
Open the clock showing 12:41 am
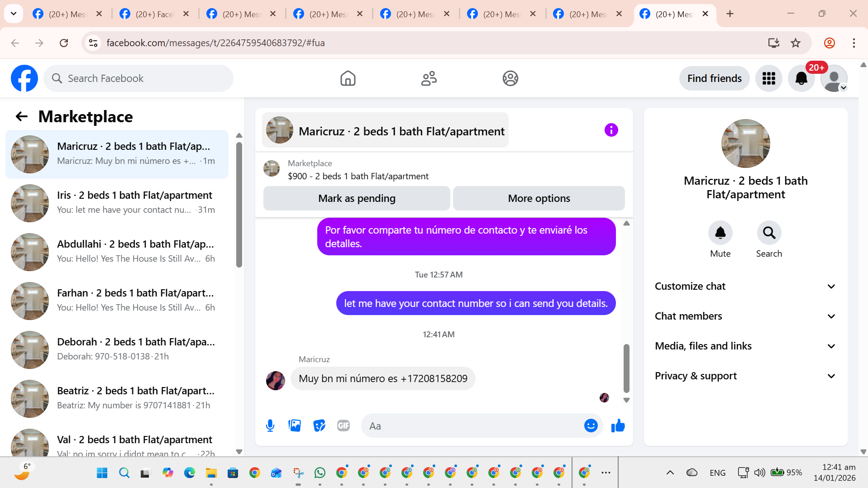tap(834, 473)
